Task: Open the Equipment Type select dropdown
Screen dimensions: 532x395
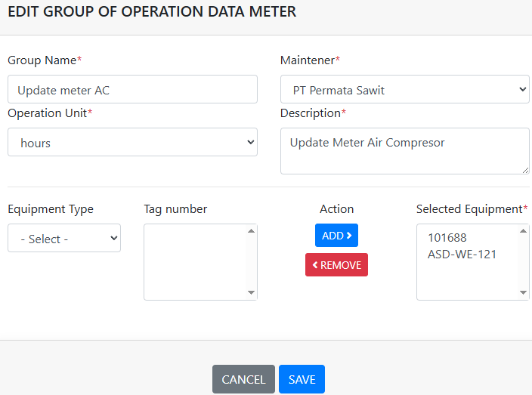Action: (64, 238)
